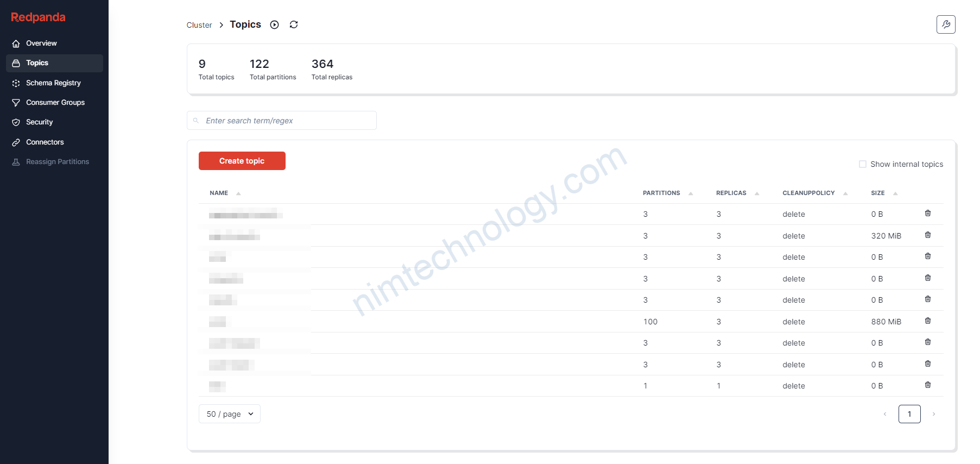Screen dimensions: 980x464
Task: Sort topics by the Name column
Action: (x=219, y=193)
